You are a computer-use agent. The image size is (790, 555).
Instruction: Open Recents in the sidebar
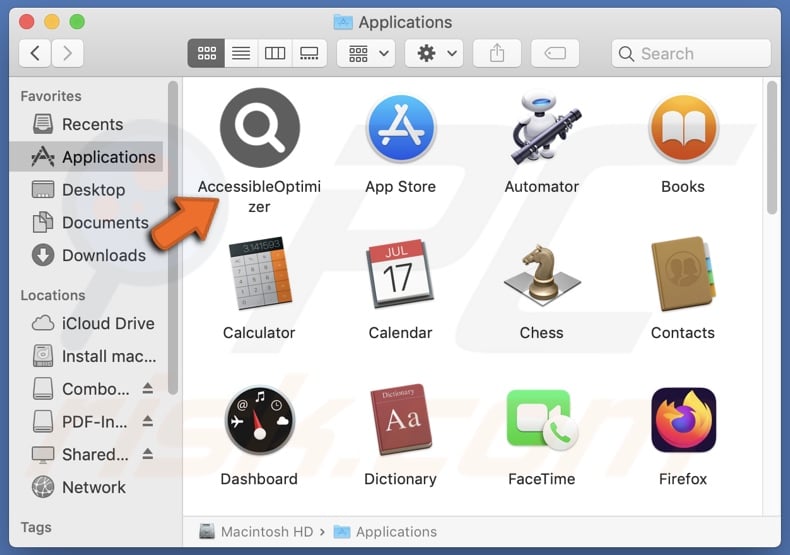click(86, 124)
